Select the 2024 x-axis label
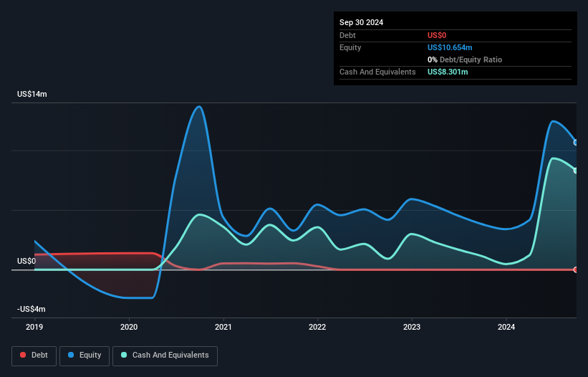The width and height of the screenshot is (588, 377). pos(506,327)
